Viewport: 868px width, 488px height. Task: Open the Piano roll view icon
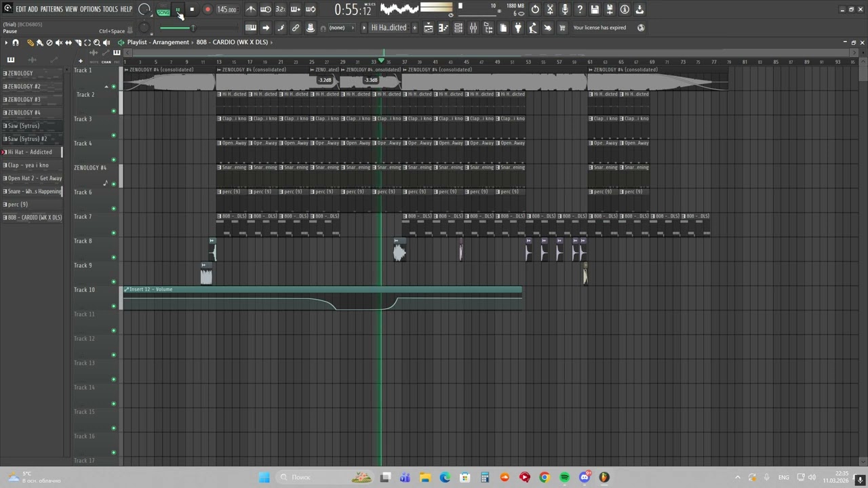443,28
